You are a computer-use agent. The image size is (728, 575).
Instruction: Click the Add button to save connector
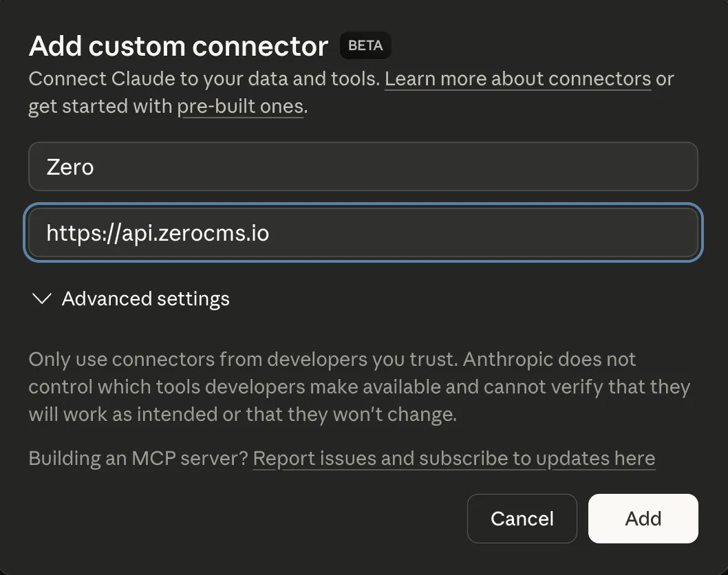(643, 519)
